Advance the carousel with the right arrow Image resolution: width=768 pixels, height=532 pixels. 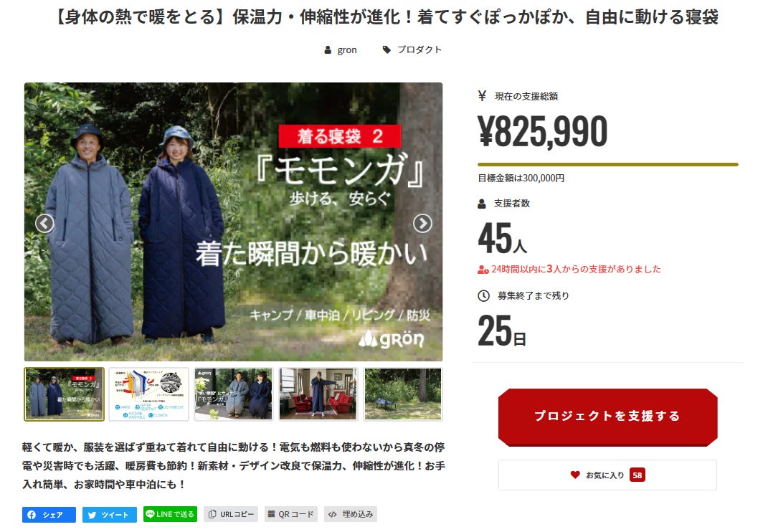click(x=422, y=224)
